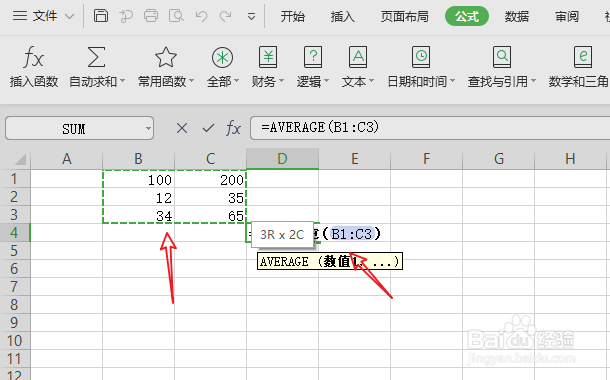
Task: Switch to the 审阅 tab
Action: (567, 16)
